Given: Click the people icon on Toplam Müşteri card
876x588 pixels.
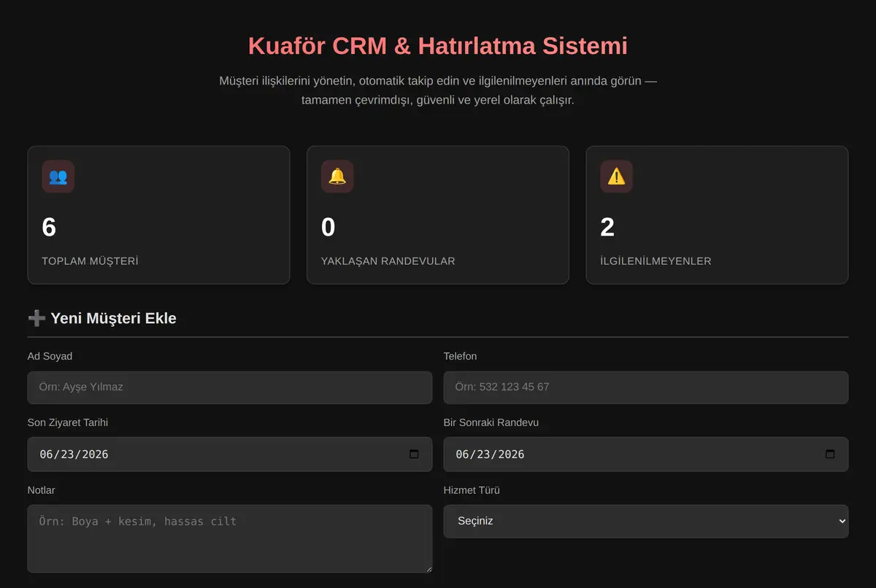Looking at the screenshot, I should click(x=58, y=177).
